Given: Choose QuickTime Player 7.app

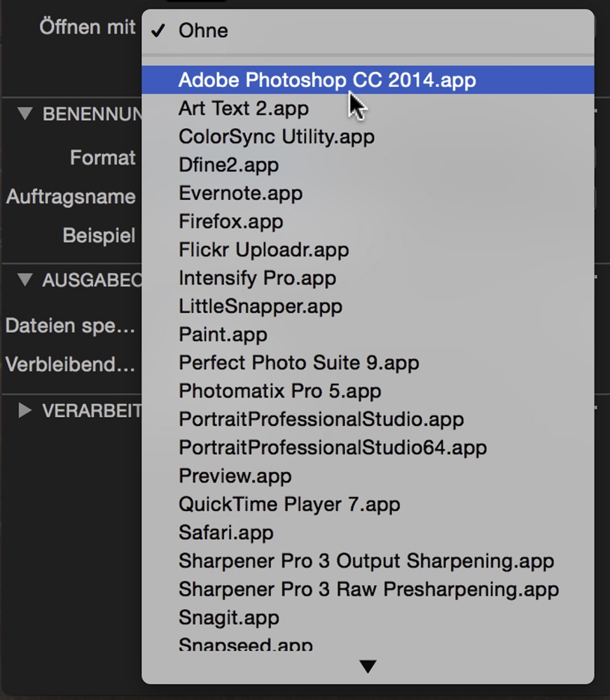Looking at the screenshot, I should tap(368, 505).
